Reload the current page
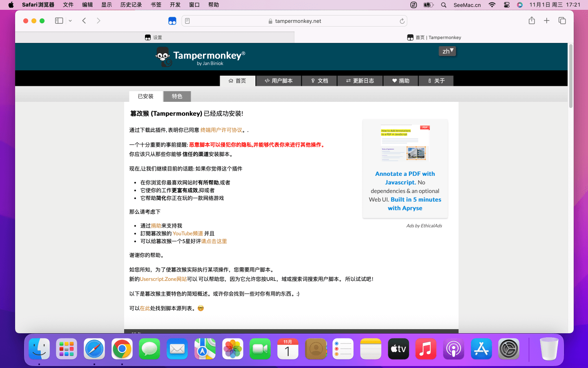 pyautogui.click(x=402, y=21)
